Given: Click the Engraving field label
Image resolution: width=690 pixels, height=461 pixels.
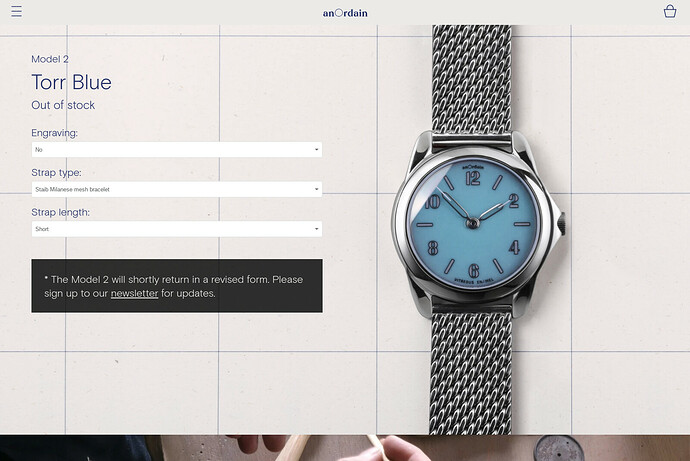Looking at the screenshot, I should 54,133.
